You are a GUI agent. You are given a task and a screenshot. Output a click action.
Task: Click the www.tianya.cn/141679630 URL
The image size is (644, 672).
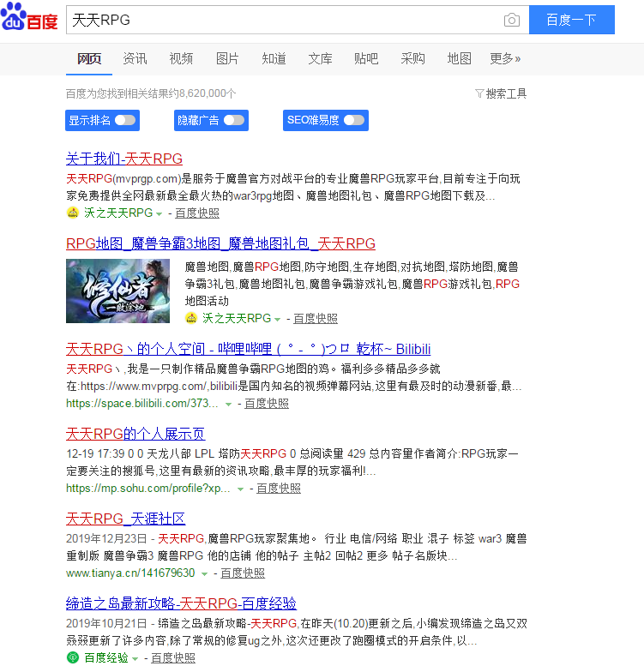pyautogui.click(x=130, y=573)
